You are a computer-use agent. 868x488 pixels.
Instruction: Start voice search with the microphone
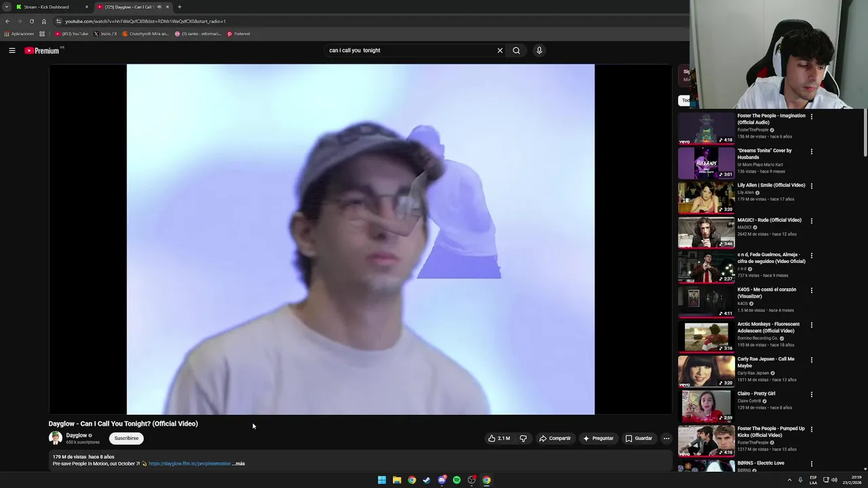(539, 50)
